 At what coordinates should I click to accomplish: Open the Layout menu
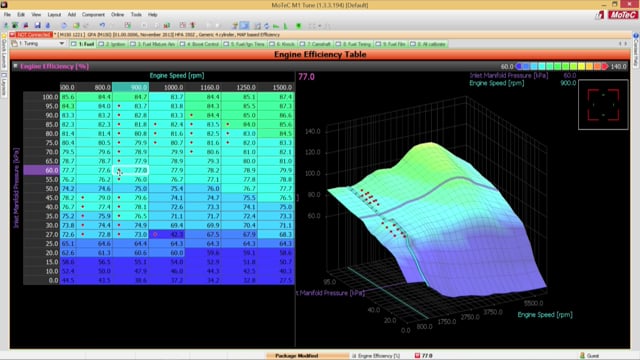(54, 15)
